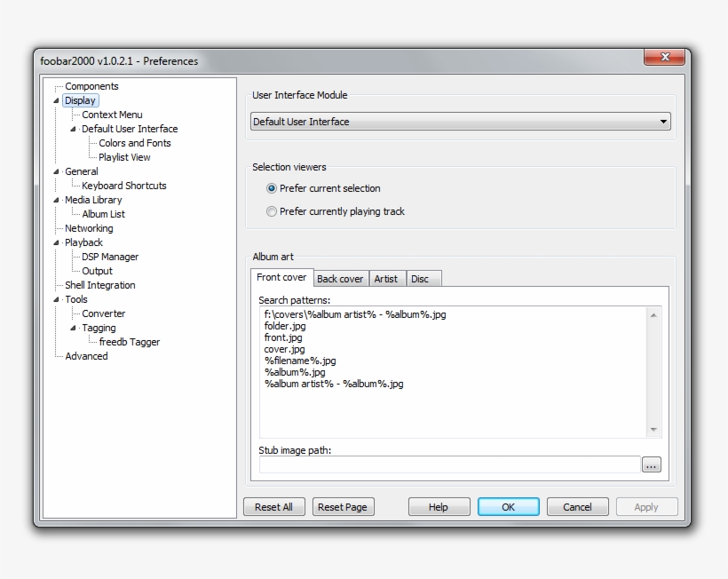Screen dimensions: 728x579
Task: Collapse the Playback tree branch
Action: [x=56, y=242]
